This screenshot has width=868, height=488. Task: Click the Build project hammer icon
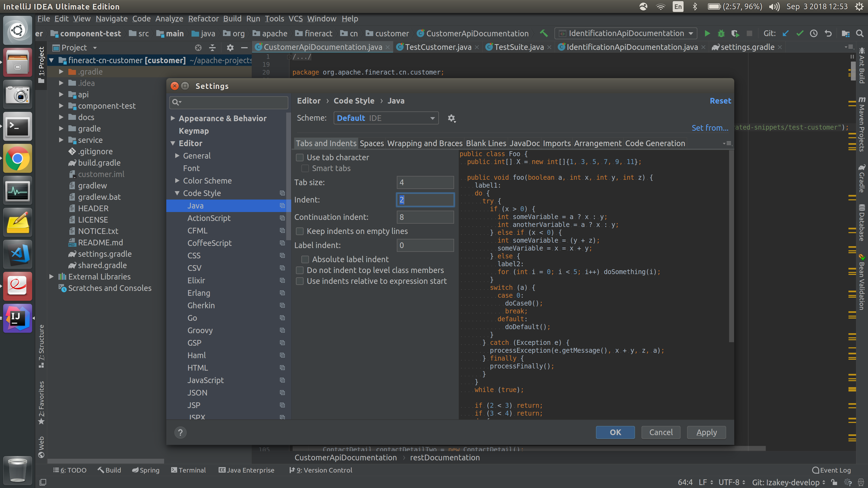point(544,33)
